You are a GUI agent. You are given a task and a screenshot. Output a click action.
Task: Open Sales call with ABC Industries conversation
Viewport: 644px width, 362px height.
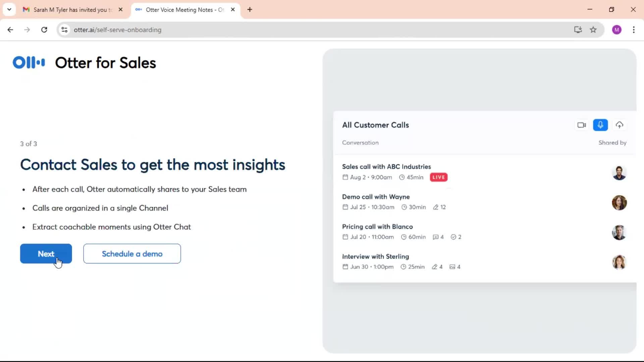coord(386,167)
